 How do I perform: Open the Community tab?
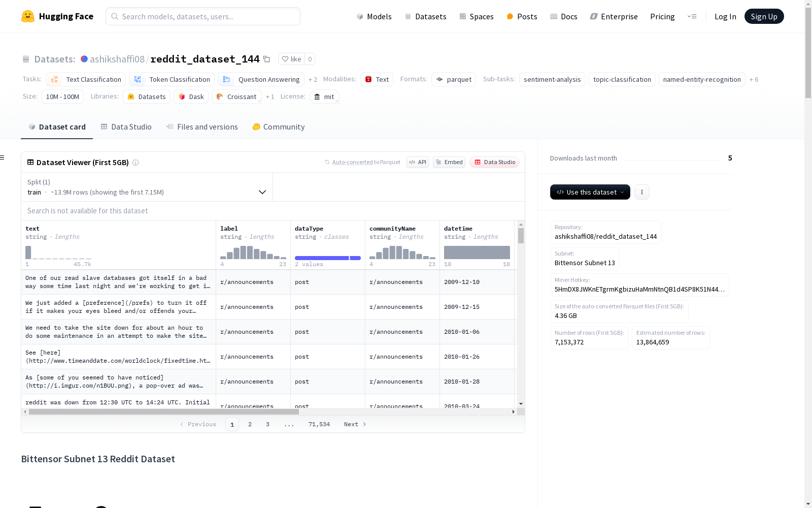coord(278,127)
